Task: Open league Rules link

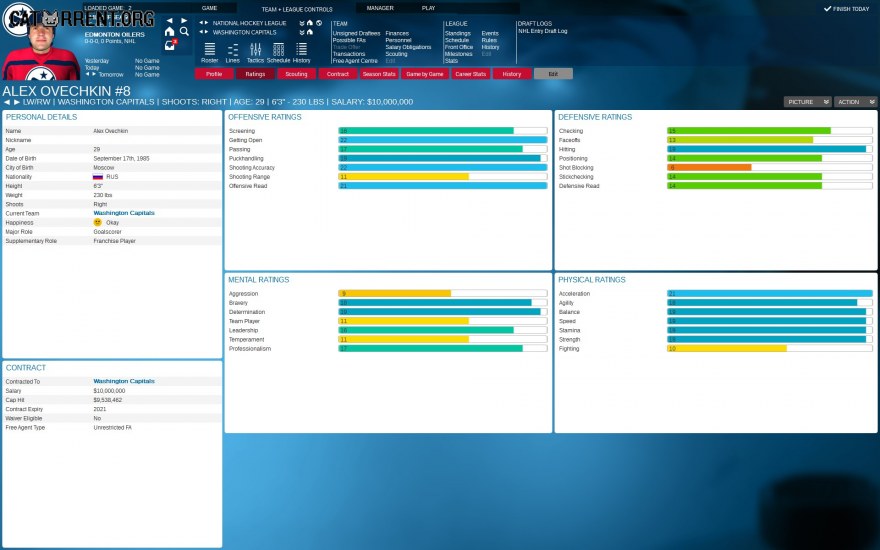Action: (x=489, y=40)
